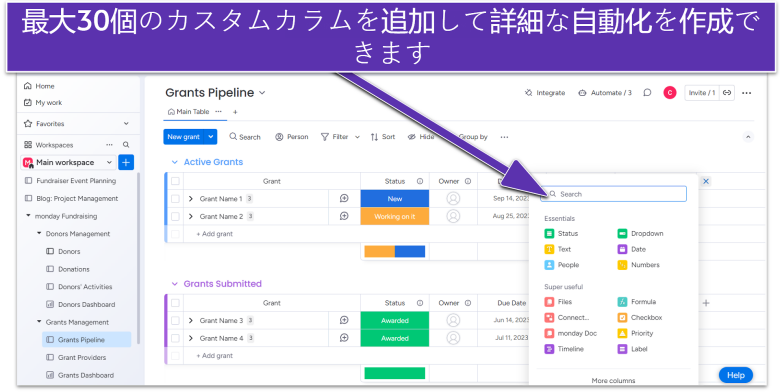The image size is (780, 392).
Task: Filter by Person
Action: click(x=292, y=137)
